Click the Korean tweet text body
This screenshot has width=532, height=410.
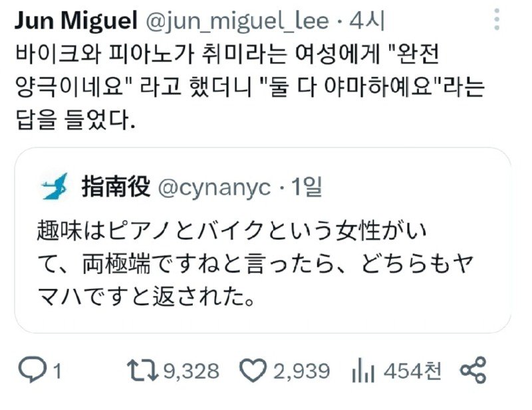(253, 87)
